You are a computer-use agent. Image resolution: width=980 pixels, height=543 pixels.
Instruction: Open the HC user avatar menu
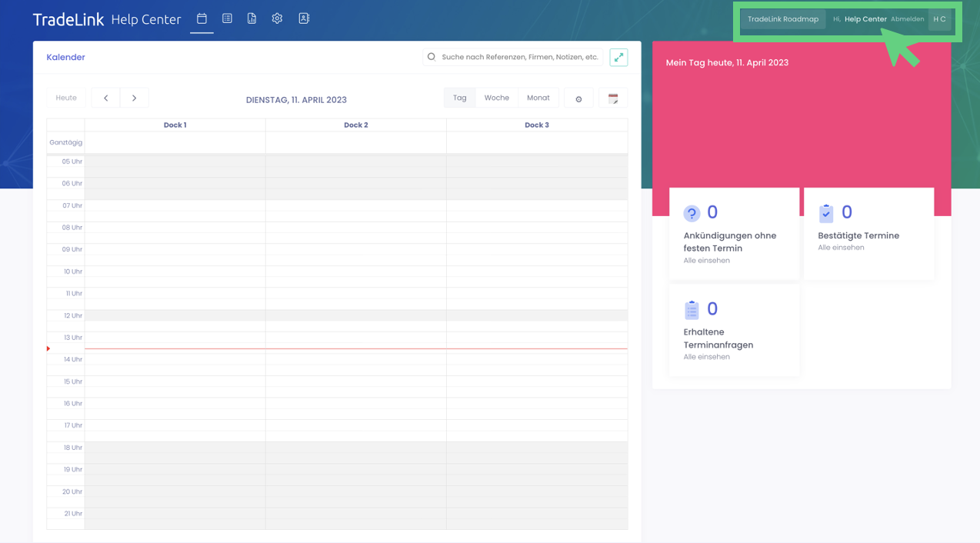pos(939,19)
